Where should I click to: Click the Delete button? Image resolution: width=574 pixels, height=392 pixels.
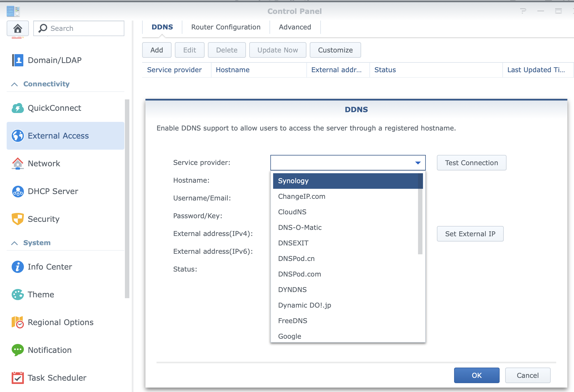227,50
